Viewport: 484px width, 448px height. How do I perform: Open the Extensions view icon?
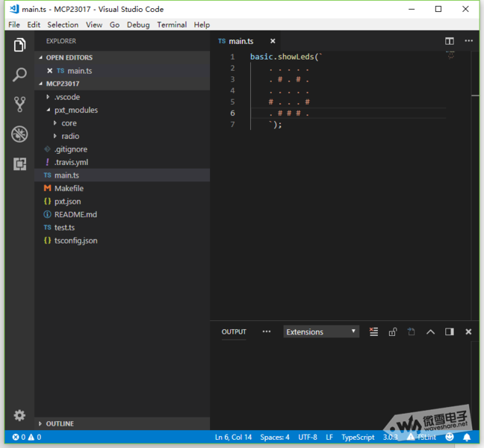point(19,164)
